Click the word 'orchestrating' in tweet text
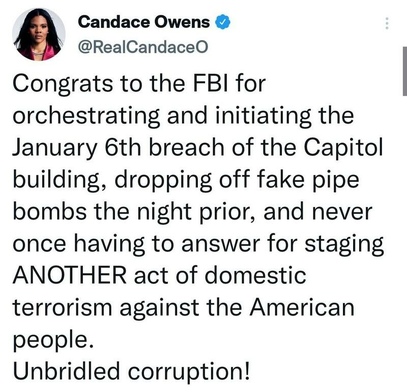 point(86,116)
